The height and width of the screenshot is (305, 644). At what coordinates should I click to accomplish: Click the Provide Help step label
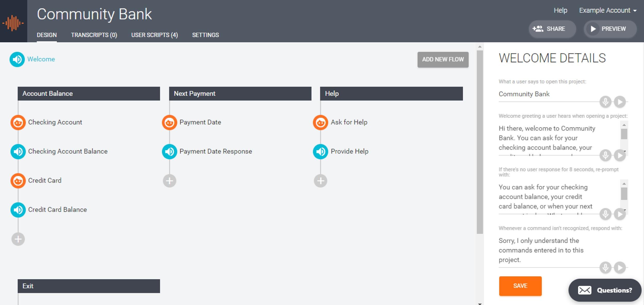point(350,151)
